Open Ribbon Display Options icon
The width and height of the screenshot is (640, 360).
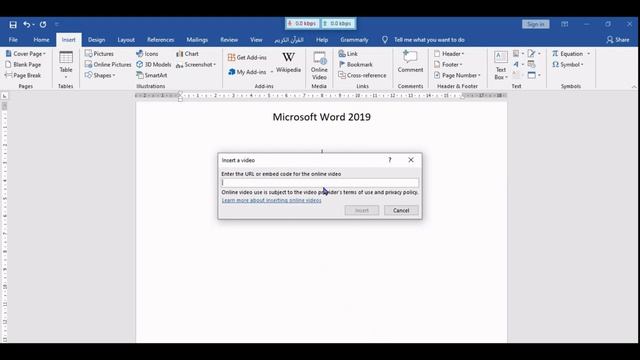point(564,24)
